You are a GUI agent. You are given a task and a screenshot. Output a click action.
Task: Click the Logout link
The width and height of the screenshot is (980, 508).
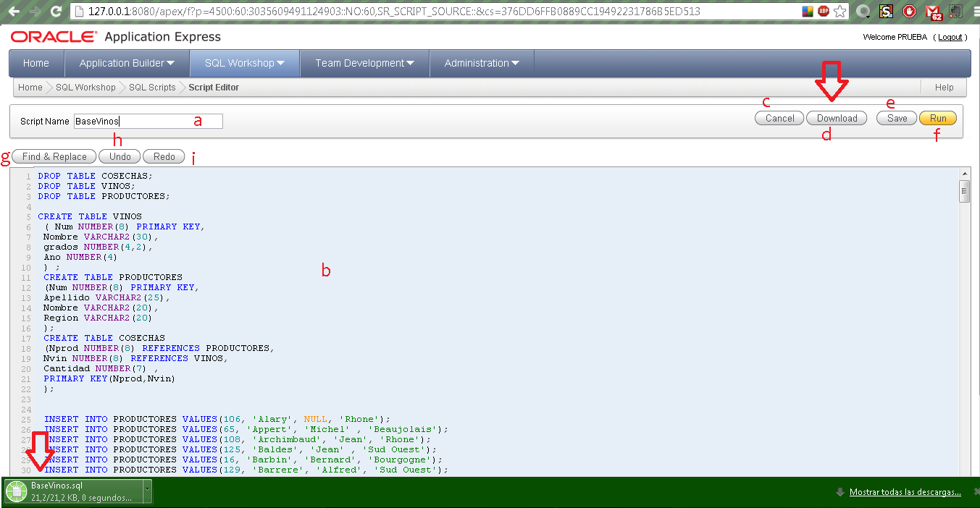950,37
